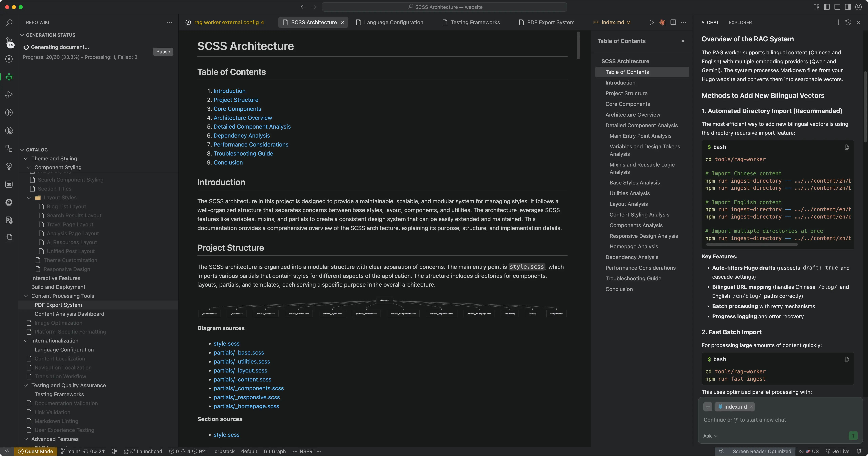Open the Search view in activity bar
The height and width of the screenshot is (456, 868).
9,23
